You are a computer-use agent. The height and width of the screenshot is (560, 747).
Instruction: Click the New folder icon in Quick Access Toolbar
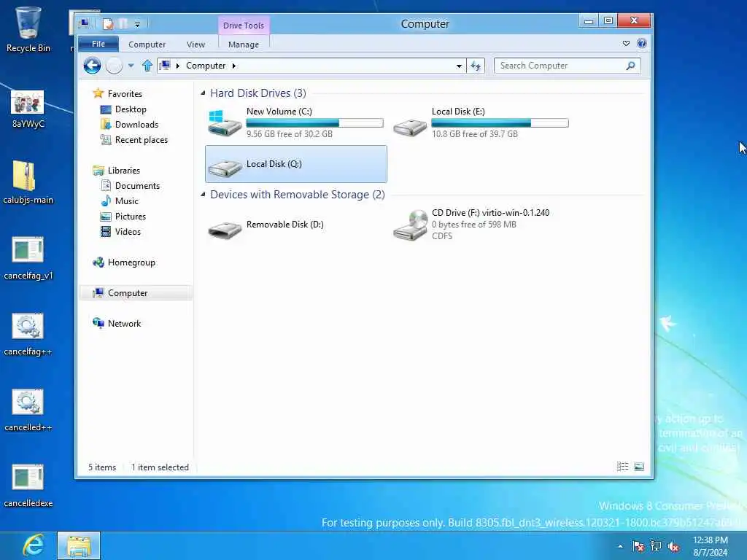pyautogui.click(x=123, y=23)
